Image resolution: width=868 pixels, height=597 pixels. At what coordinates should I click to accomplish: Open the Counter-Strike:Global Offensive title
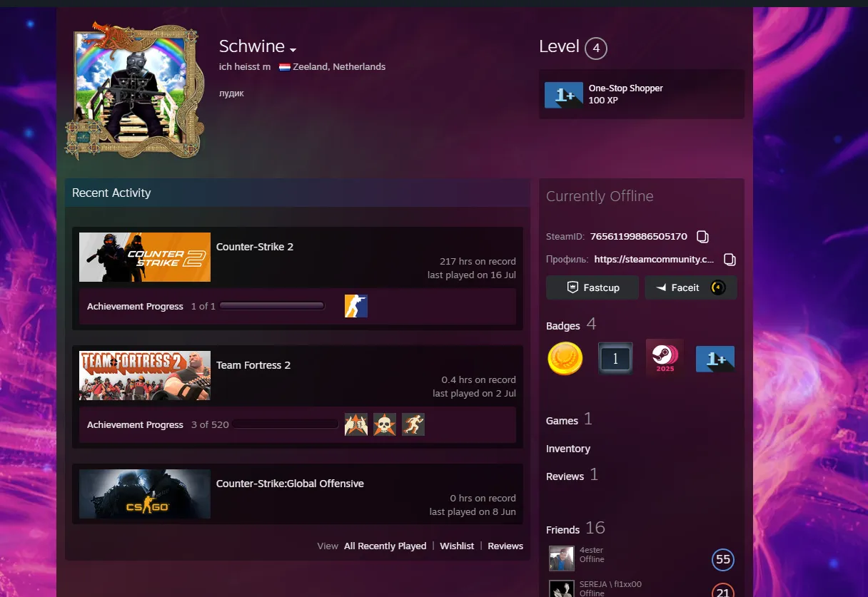(x=290, y=484)
